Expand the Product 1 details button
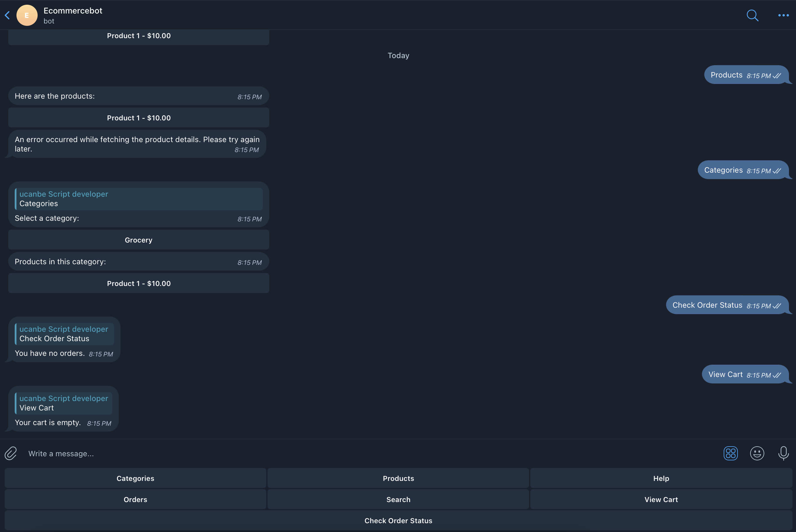The width and height of the screenshot is (796, 532). [138, 117]
